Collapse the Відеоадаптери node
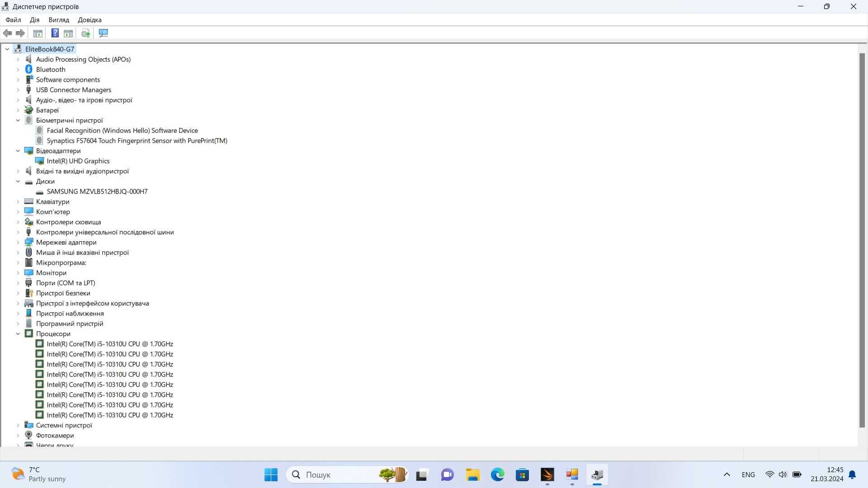 (x=18, y=151)
